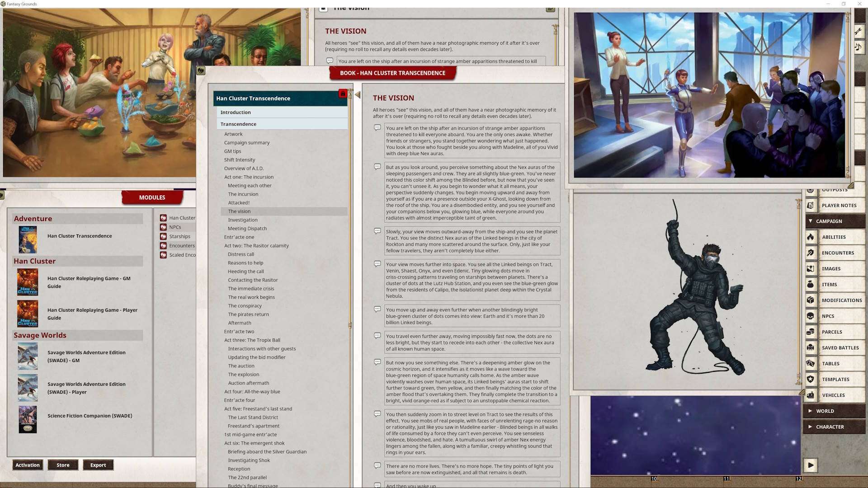Click the chat bubble beside the first vision paragraph

377,128
